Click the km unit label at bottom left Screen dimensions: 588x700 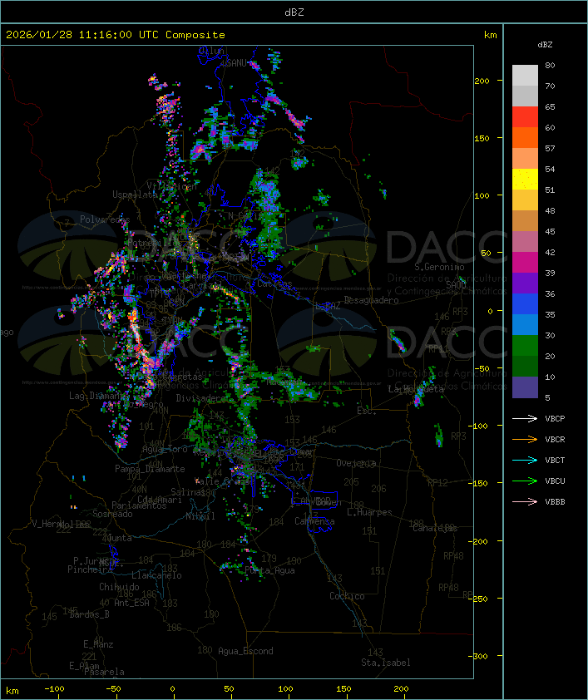pos(12,691)
